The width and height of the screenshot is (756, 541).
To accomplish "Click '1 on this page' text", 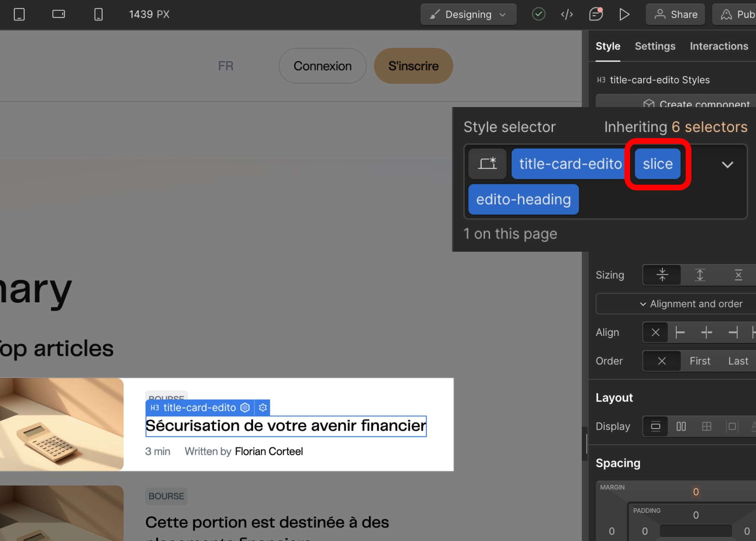I will [x=510, y=234].
